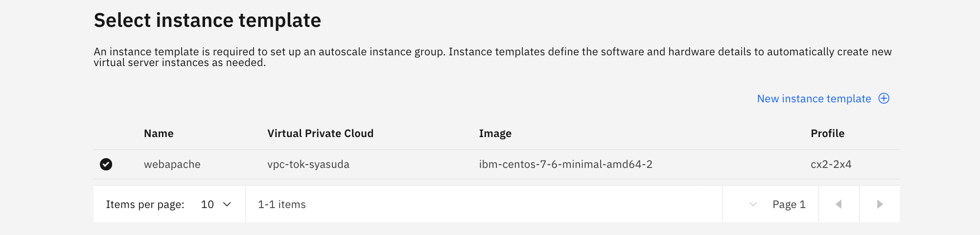Viewport: 980px width, 235px height.
Task: Click the cx2-2x4 profile cell
Action: click(x=831, y=164)
